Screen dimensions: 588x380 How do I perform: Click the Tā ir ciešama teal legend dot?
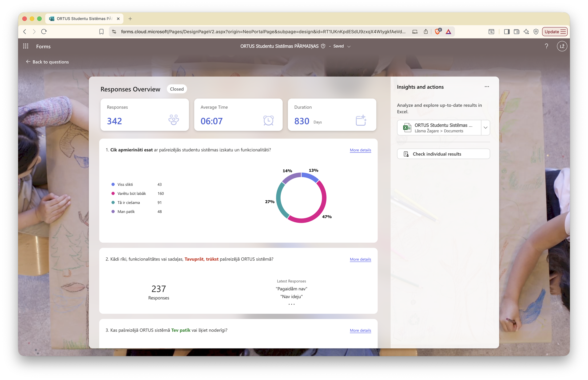(113, 203)
